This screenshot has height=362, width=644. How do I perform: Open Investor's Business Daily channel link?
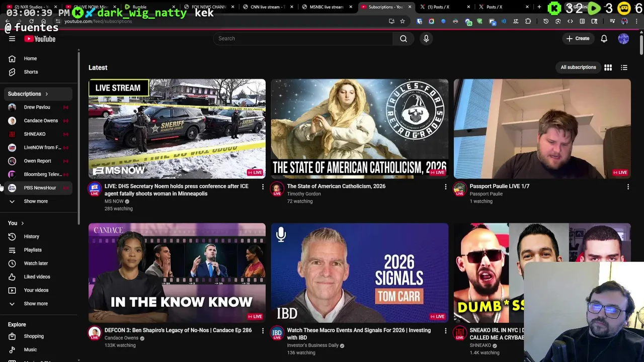coord(312,345)
